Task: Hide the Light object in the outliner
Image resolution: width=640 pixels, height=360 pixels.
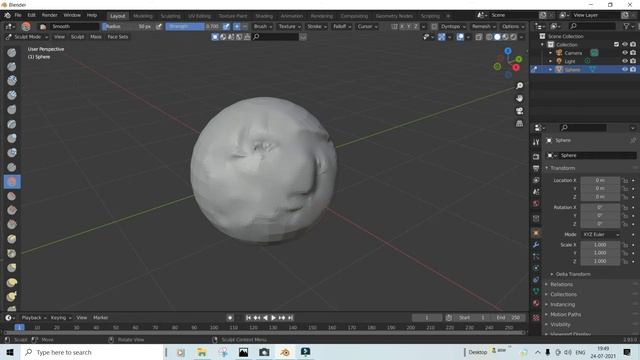Action: click(x=624, y=61)
